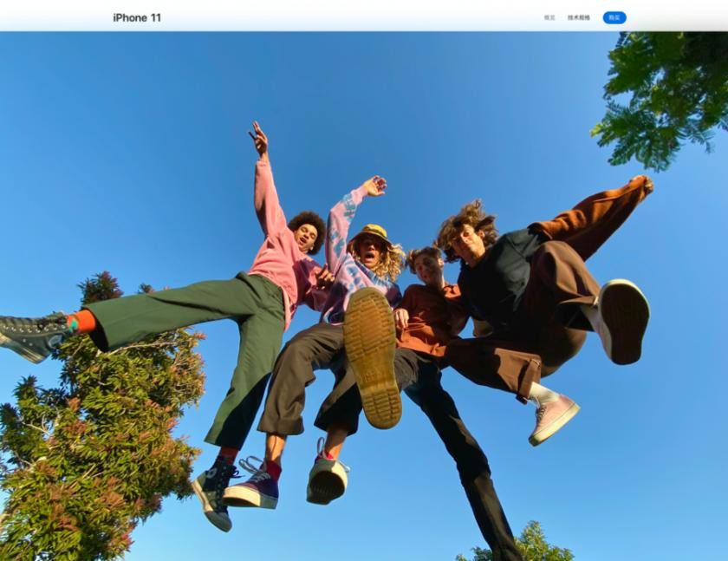Open the 技术规格 tech specs tab

click(579, 17)
